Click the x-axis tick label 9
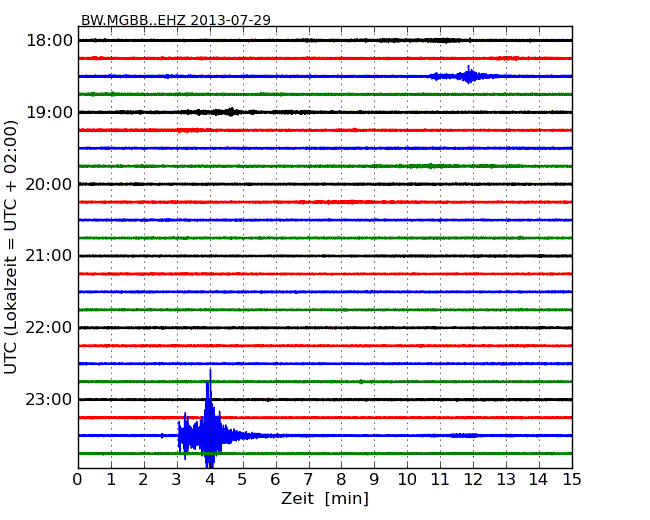Image resolution: width=650 pixels, height=520 pixels. (374, 479)
